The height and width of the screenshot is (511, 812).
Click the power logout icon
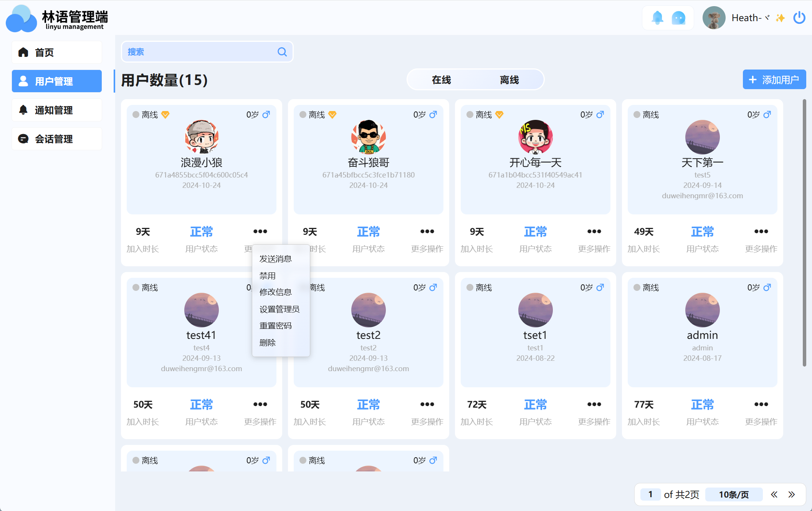point(799,18)
